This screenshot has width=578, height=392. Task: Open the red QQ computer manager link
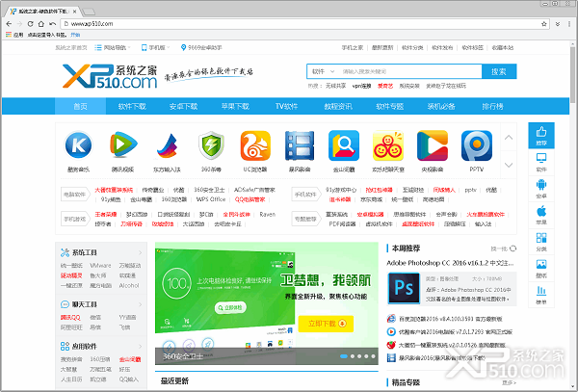[250, 199]
